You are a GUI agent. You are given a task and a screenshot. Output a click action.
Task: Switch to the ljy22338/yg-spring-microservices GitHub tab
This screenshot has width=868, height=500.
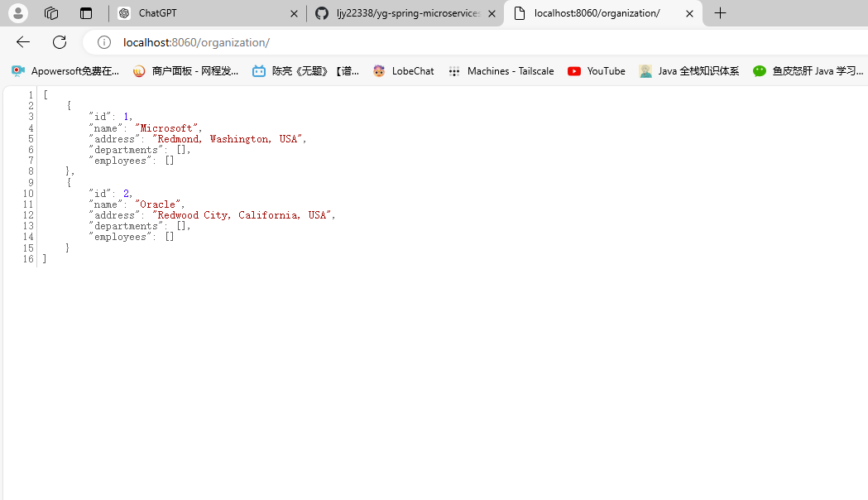click(x=405, y=13)
